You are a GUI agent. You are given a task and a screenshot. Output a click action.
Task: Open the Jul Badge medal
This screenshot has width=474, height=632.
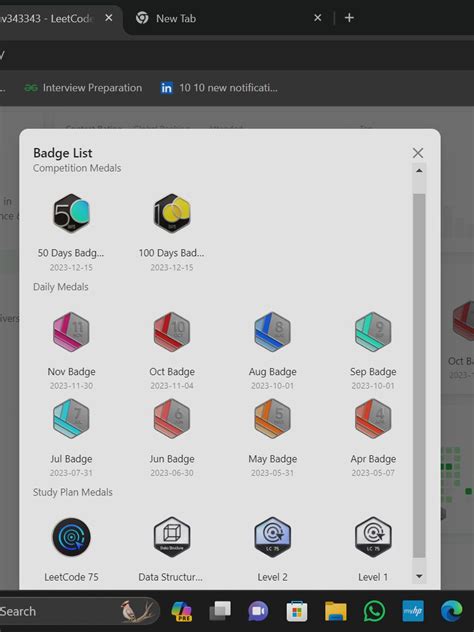pos(71,419)
